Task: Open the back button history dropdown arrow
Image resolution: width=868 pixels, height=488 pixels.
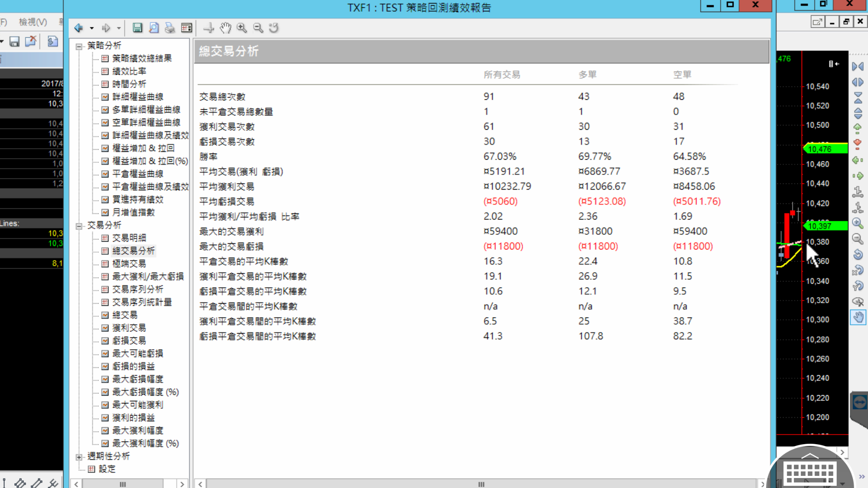Action: [x=92, y=28]
